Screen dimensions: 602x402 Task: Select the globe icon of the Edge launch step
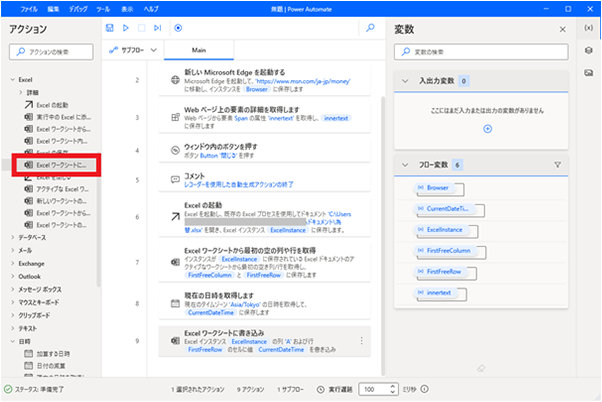click(175, 80)
